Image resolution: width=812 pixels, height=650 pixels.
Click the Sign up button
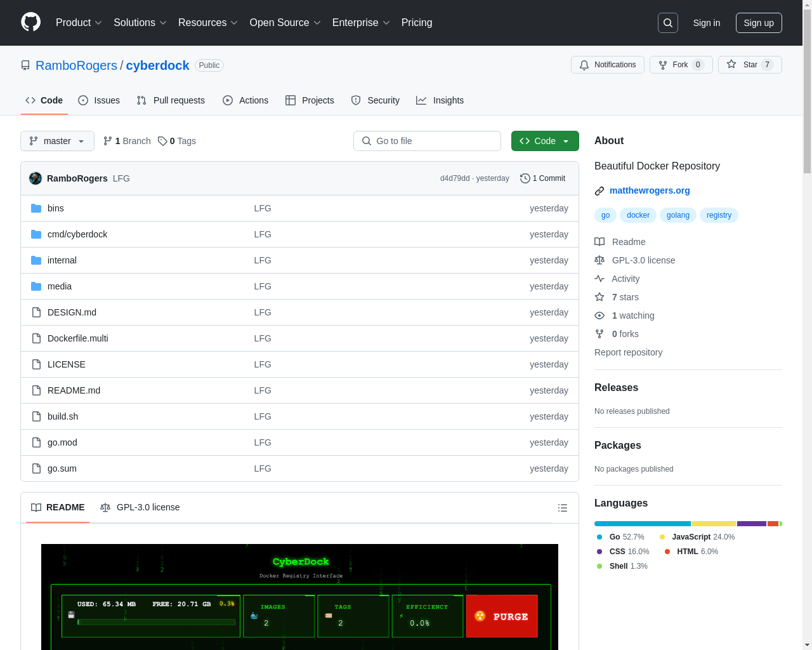(759, 23)
